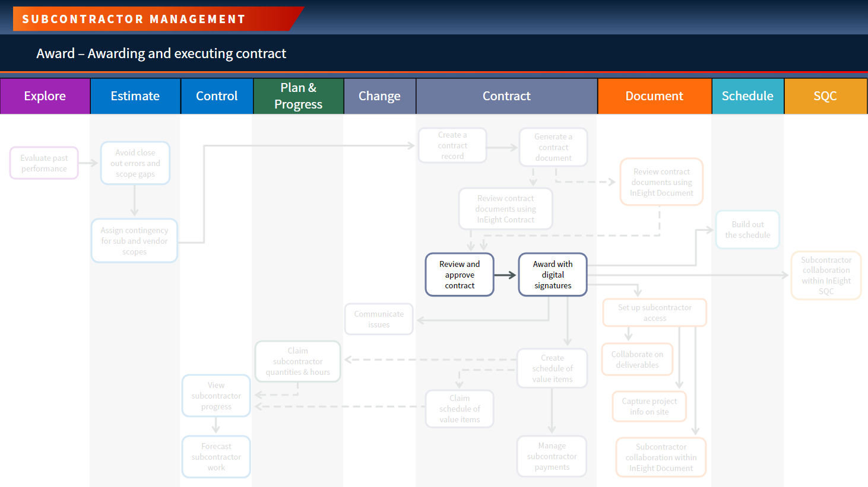
Task: Open the View subcontractor progress step
Action: pyautogui.click(x=216, y=396)
